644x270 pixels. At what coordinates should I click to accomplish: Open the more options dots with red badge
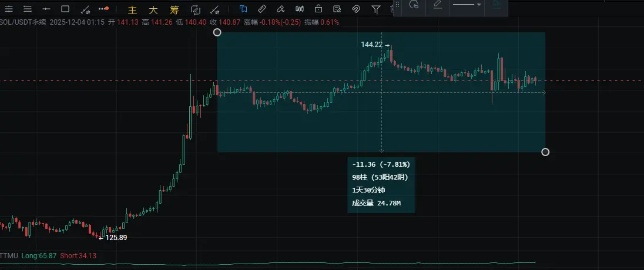[104, 8]
